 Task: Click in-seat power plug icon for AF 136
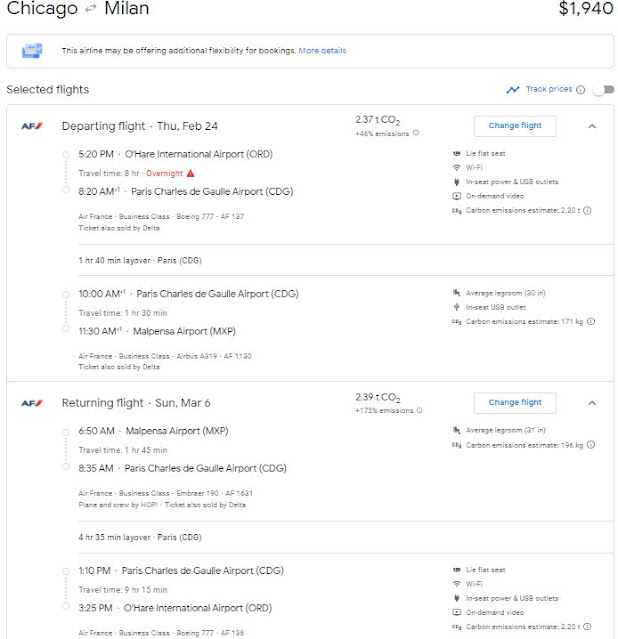click(x=457, y=598)
